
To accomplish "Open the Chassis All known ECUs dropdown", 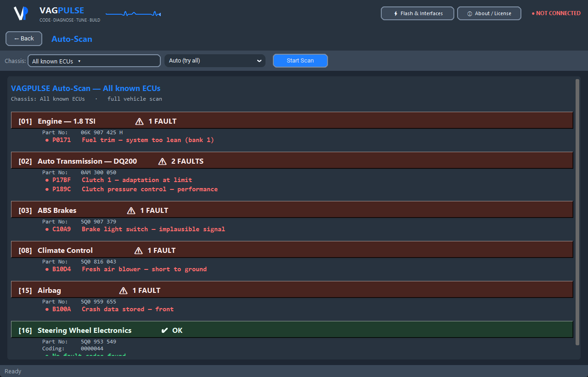I will (x=94, y=61).
